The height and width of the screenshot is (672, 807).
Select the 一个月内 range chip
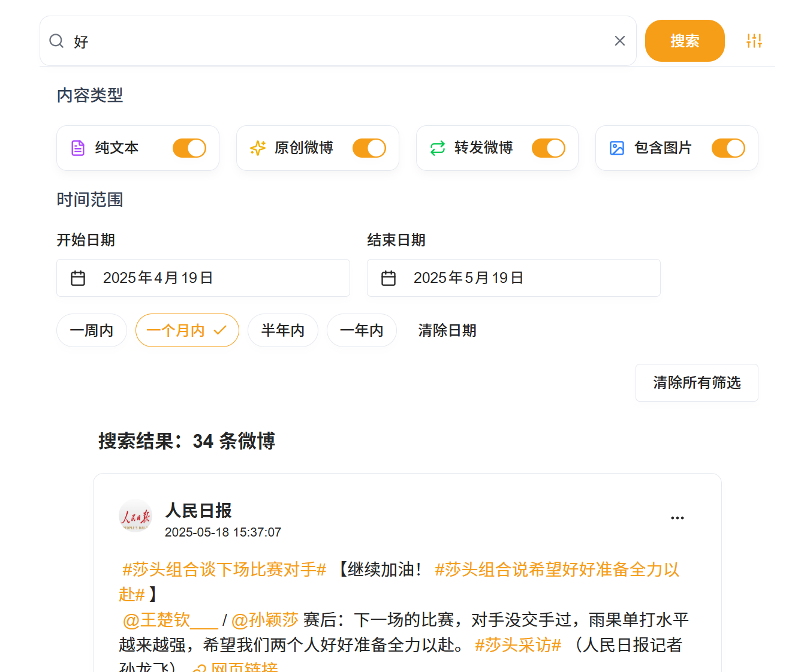pyautogui.click(x=187, y=330)
